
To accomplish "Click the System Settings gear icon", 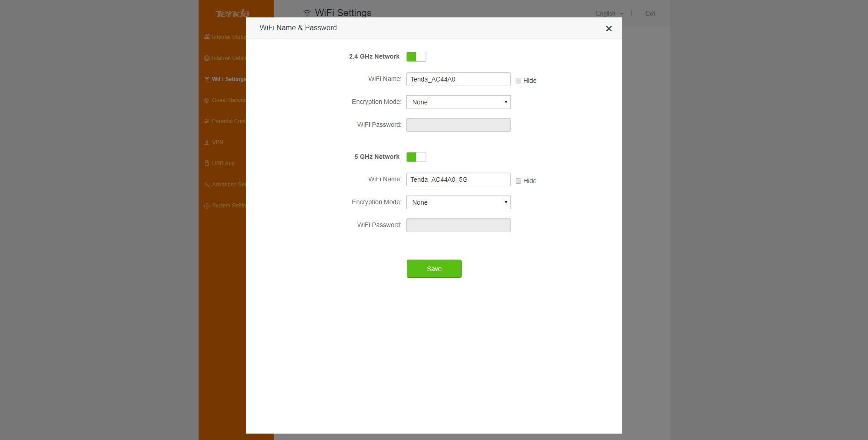I will (207, 206).
